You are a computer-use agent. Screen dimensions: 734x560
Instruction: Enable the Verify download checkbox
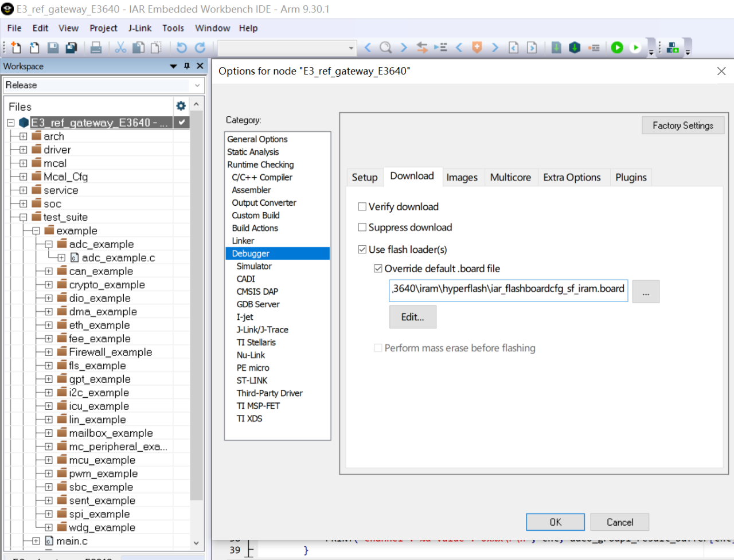pyautogui.click(x=362, y=207)
